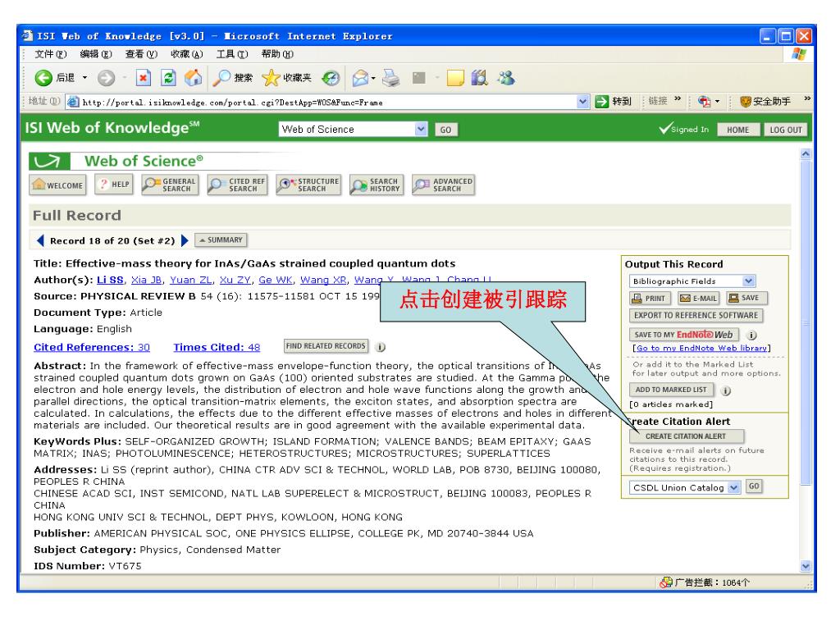
Task: Expand the overflow chevron after 安全助手
Action: (x=807, y=98)
